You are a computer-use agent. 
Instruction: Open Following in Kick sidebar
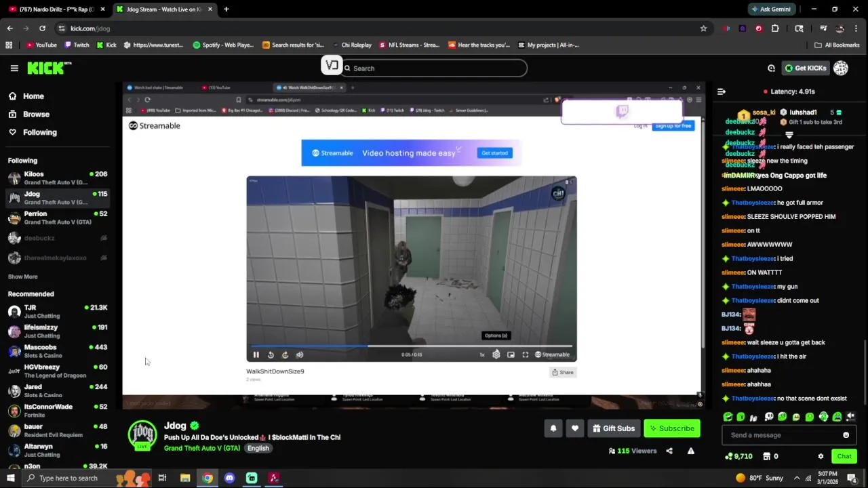tap(40, 132)
